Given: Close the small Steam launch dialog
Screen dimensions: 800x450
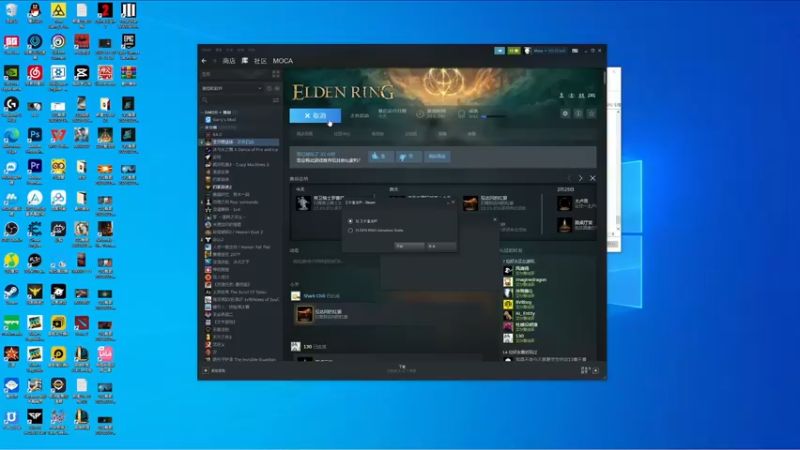Looking at the screenshot, I should click(x=453, y=202).
